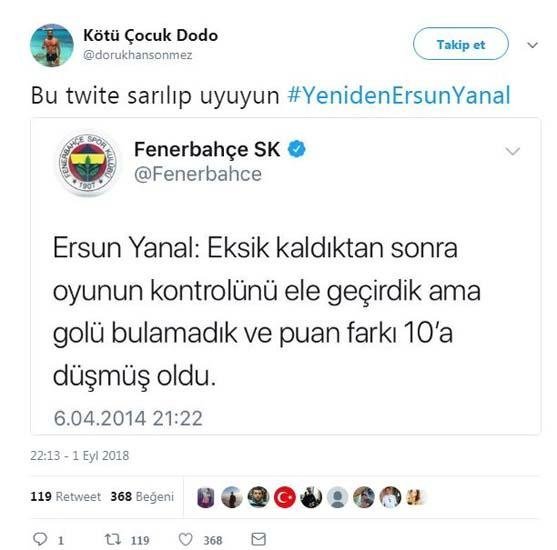Open Kötü Çocuk Dodo's profile picture
The height and width of the screenshot is (550, 557).
click(52, 45)
